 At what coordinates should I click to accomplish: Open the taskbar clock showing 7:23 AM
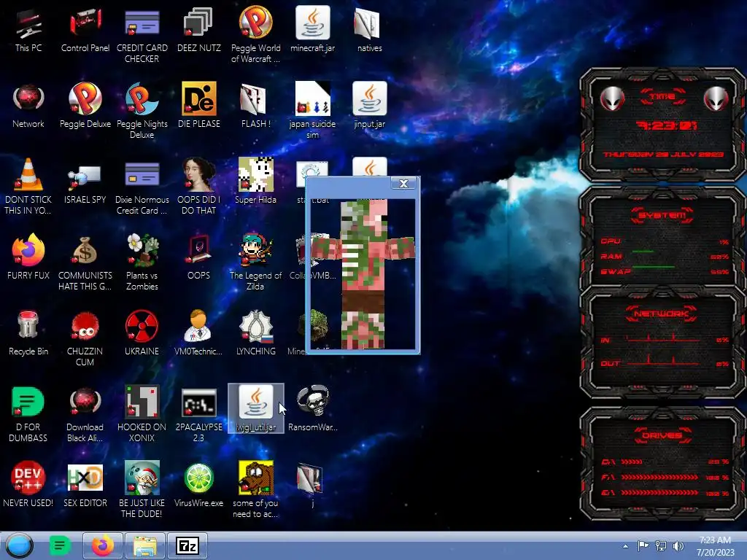pyautogui.click(x=715, y=546)
